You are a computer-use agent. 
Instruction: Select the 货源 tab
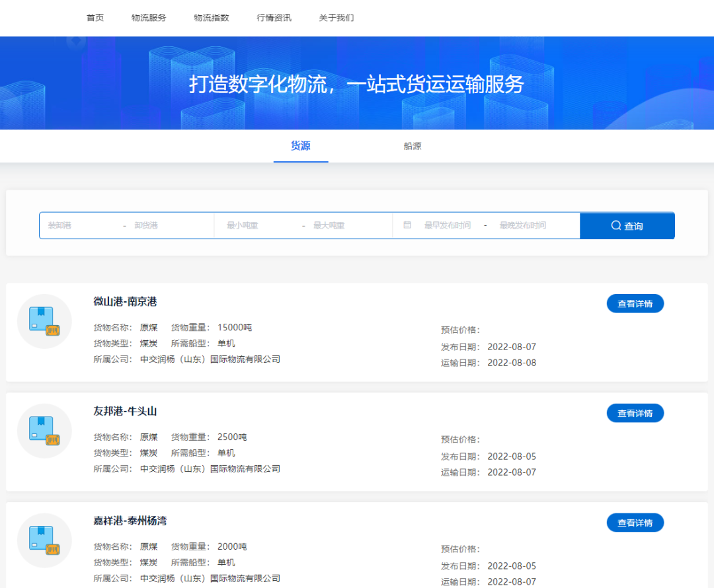point(301,146)
